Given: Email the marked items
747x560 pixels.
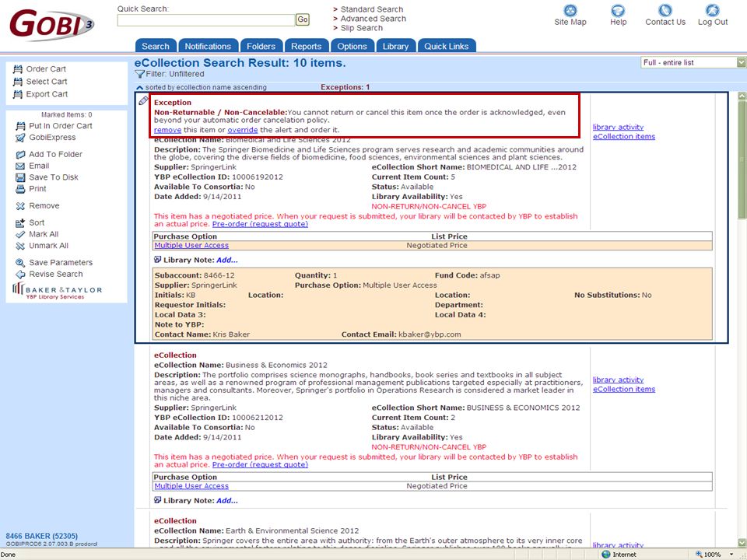Looking at the screenshot, I should (33, 166).
